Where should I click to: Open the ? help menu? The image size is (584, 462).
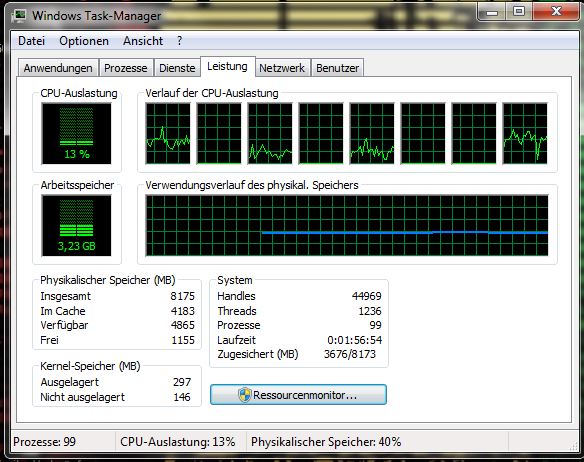(x=180, y=41)
